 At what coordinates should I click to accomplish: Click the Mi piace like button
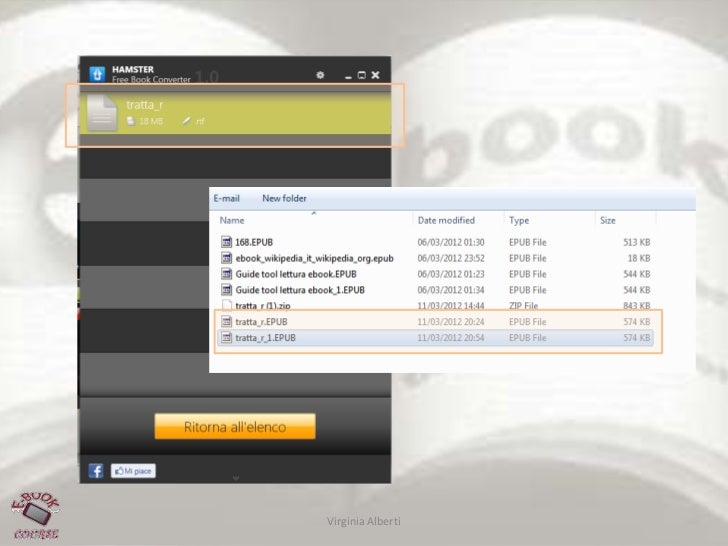pyautogui.click(x=133, y=471)
